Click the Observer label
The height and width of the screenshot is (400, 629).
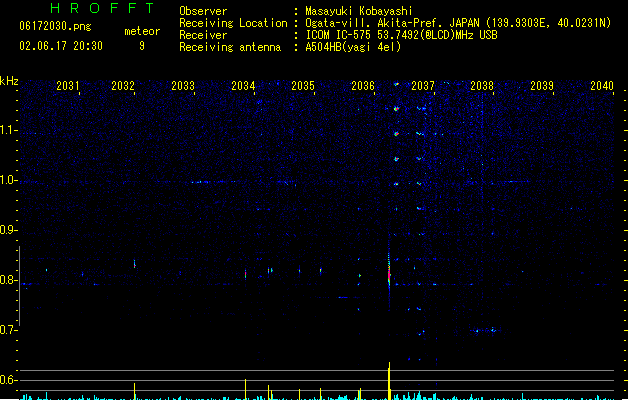click(203, 11)
